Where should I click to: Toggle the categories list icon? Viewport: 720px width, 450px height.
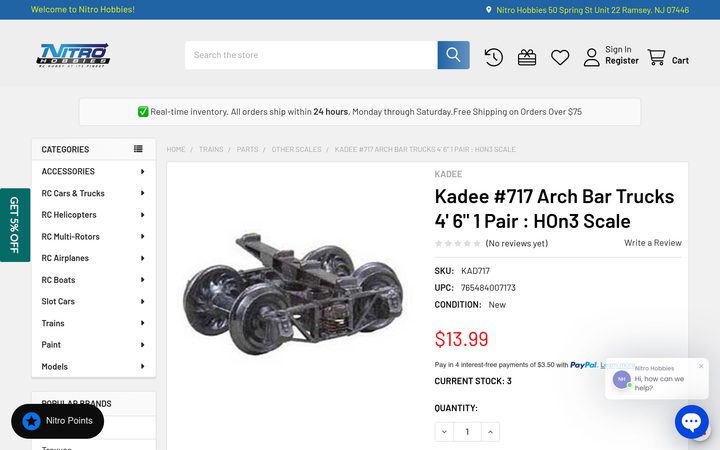click(138, 149)
